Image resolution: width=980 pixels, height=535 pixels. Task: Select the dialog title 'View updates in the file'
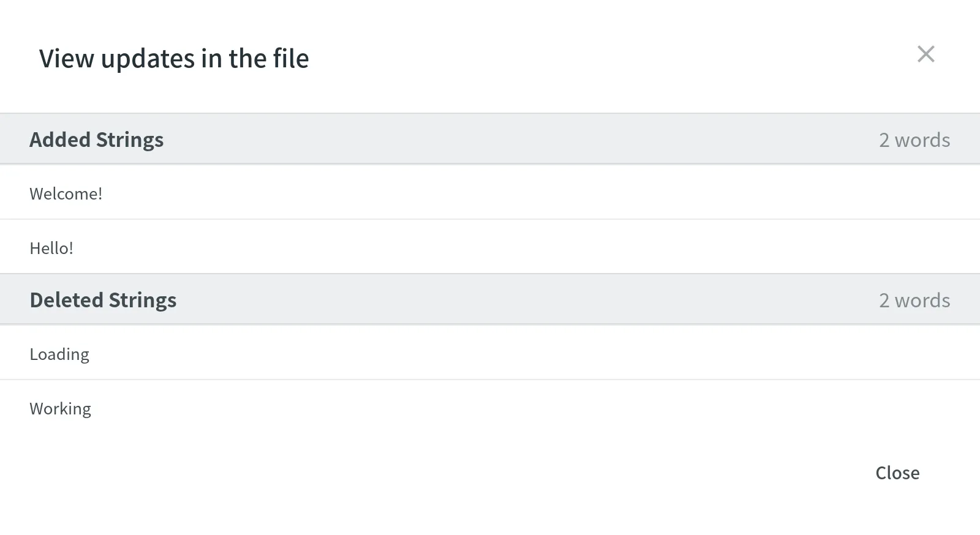click(173, 58)
